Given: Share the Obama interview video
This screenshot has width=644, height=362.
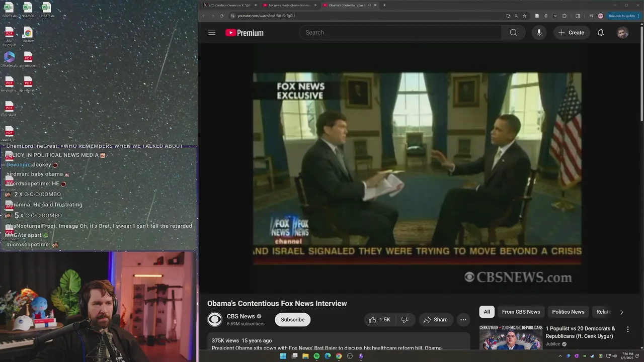Looking at the screenshot, I should coord(436,320).
